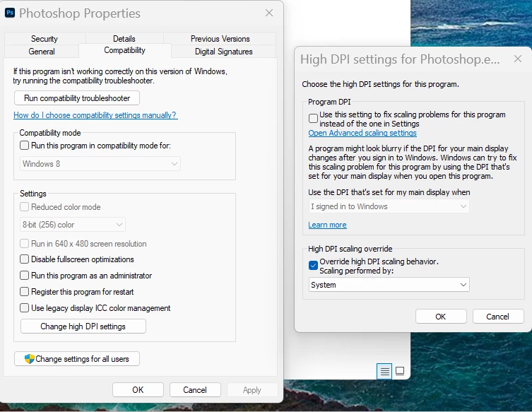Switch to the Security tab
This screenshot has height=412, width=532.
pyautogui.click(x=45, y=38)
